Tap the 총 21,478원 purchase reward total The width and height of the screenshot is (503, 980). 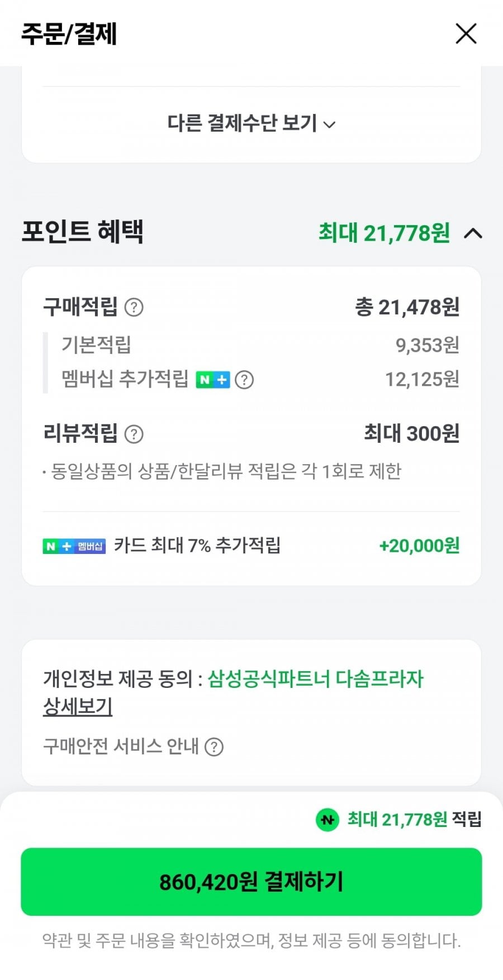pyautogui.click(x=407, y=307)
